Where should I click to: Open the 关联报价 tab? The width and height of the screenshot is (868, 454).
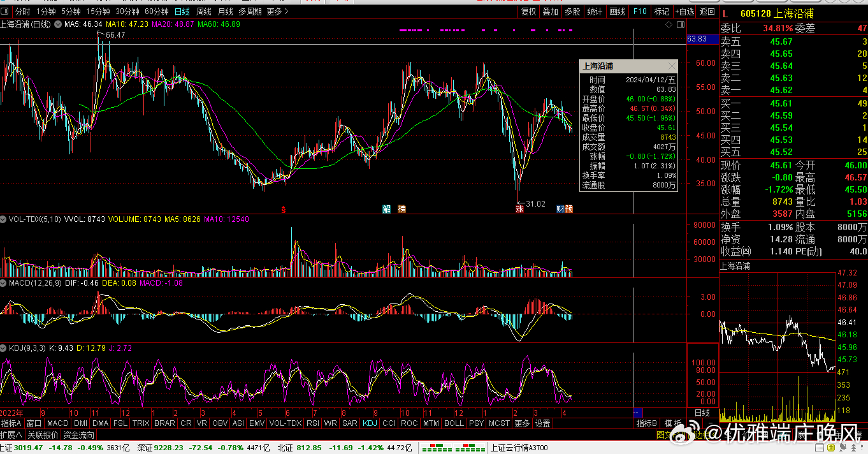43,435
